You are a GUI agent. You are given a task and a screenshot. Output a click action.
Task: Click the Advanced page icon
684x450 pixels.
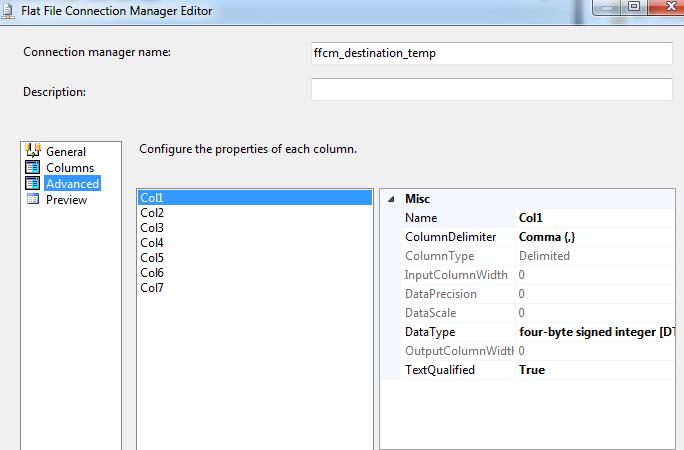pos(32,183)
